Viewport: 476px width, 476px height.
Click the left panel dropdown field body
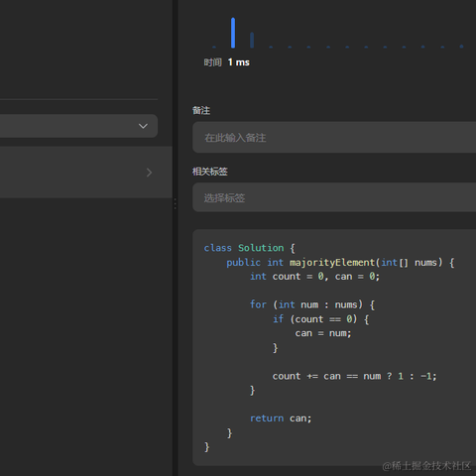pos(78,126)
